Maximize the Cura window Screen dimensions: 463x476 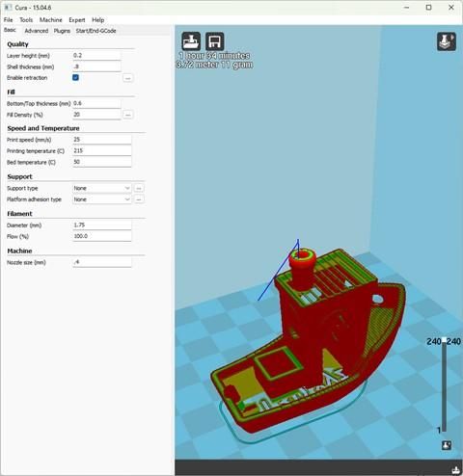pos(428,8)
